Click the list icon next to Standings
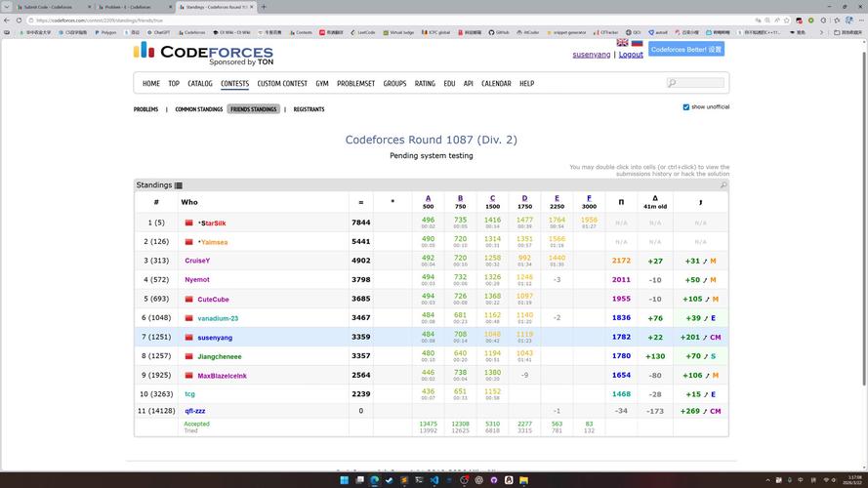This screenshot has width=868, height=488. [179, 185]
